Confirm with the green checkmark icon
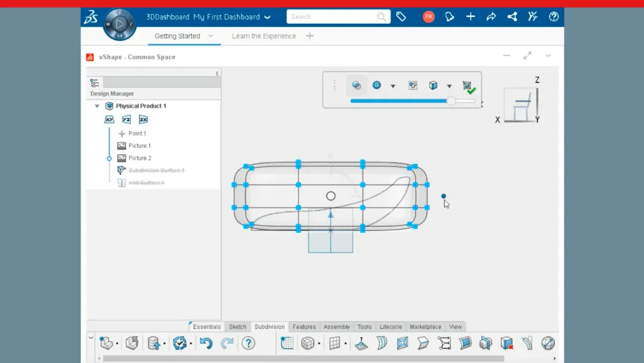 tap(469, 87)
